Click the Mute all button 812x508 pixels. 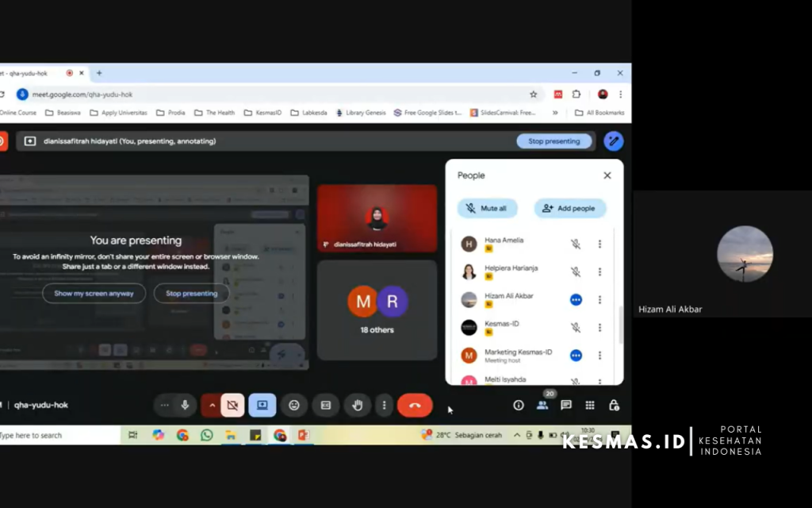487,208
